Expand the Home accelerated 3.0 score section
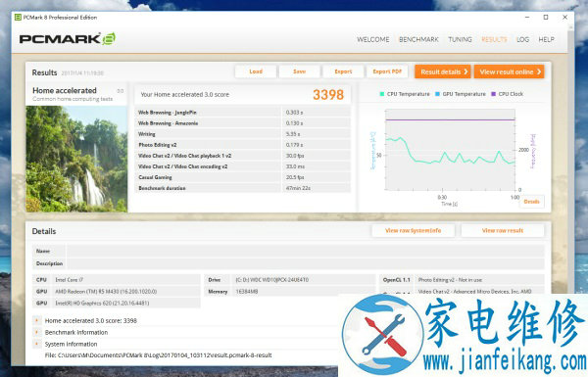 coord(37,320)
